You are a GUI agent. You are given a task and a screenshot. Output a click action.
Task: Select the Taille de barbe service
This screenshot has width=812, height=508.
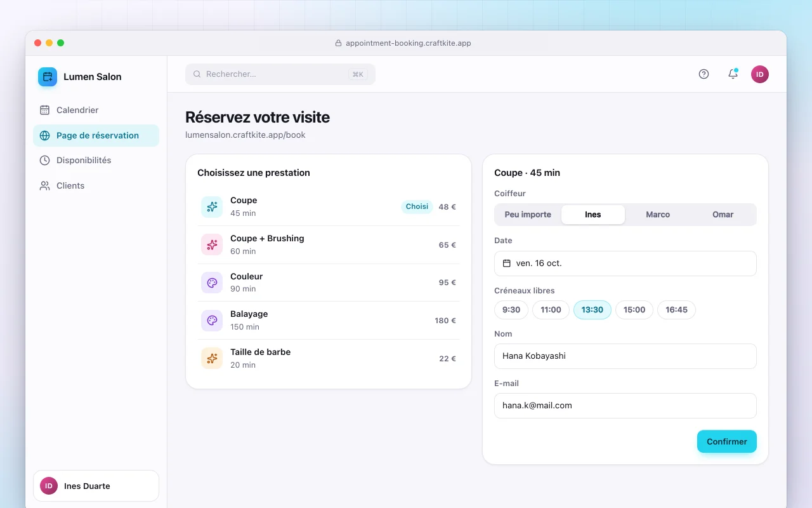coord(329,358)
